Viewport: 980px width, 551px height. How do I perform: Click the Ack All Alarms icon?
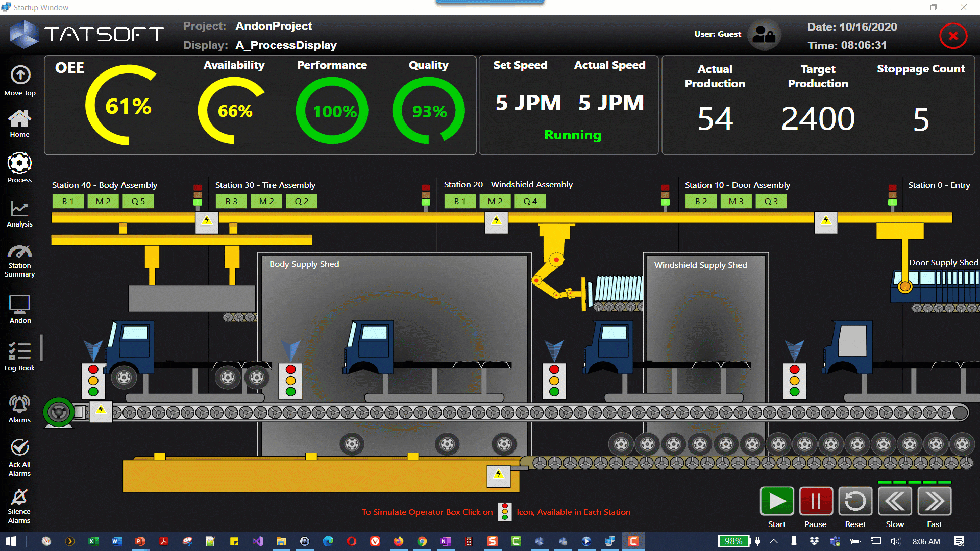click(19, 448)
